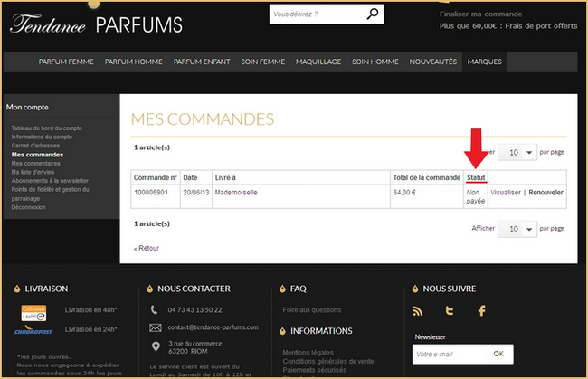Open Foire aux questions link
588x379 pixels.
click(311, 310)
